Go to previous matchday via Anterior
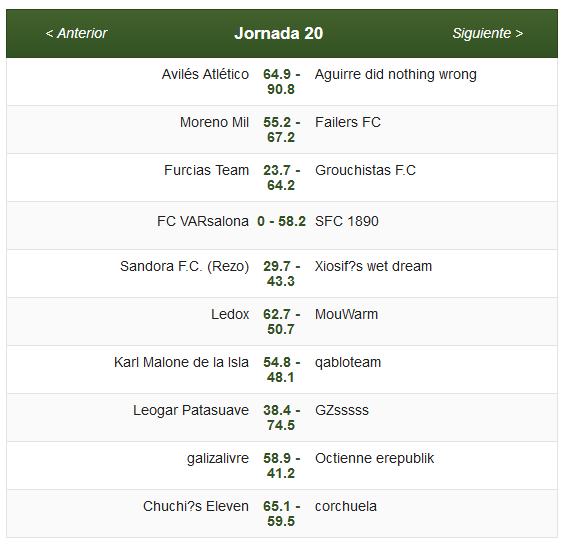The height and width of the screenshot is (544, 561). tap(76, 33)
